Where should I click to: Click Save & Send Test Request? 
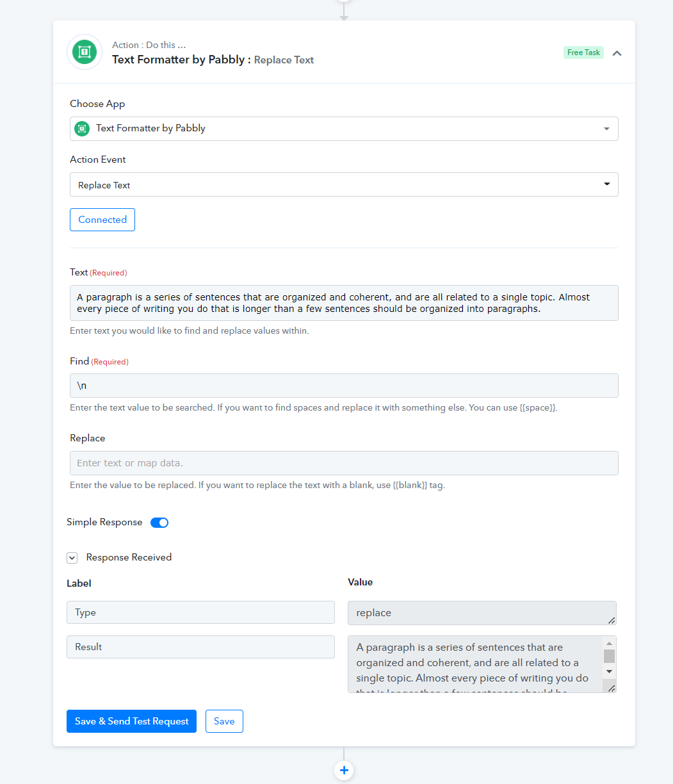click(131, 721)
